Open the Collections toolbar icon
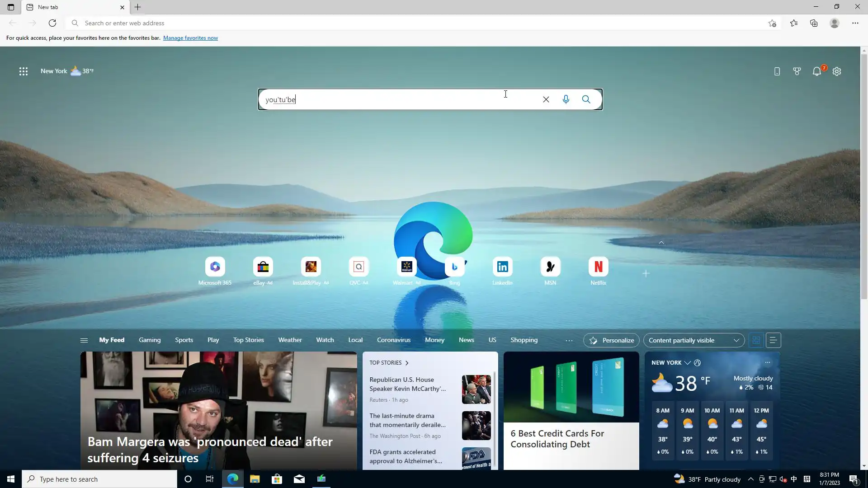This screenshot has height=488, width=868. pyautogui.click(x=814, y=23)
